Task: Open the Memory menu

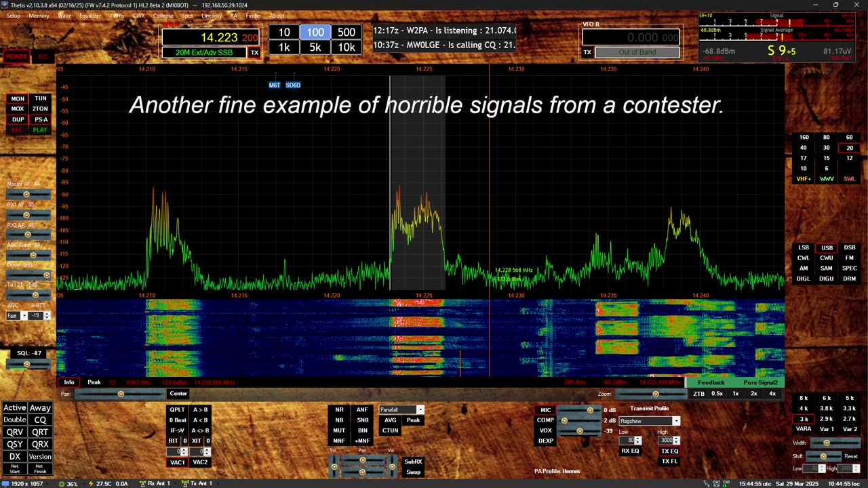Action: pyautogui.click(x=39, y=16)
